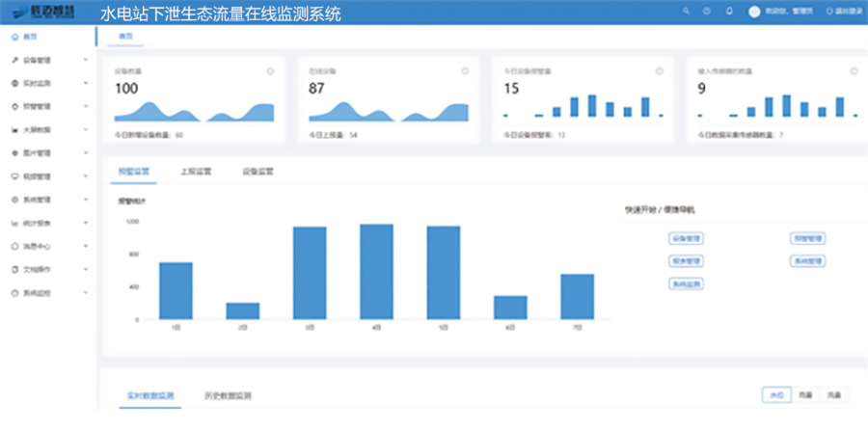Expand the 消息中心 sidebar menu arrow
868x430 pixels.
click(86, 246)
